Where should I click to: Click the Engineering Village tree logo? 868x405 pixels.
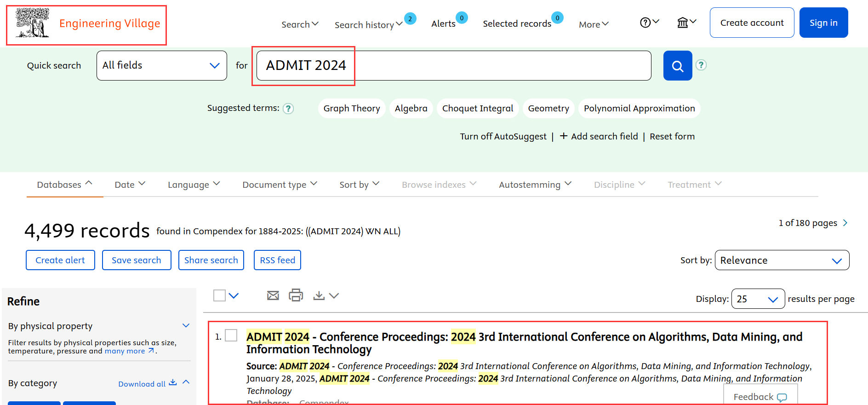pos(32,23)
